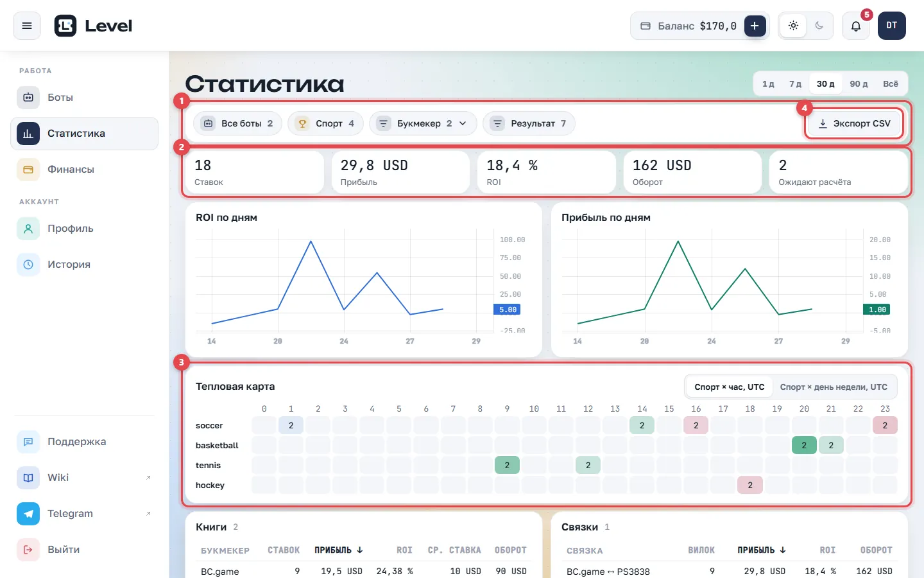This screenshot has width=924, height=578.
Task: Click the История clock icon
Action: [x=28, y=265]
